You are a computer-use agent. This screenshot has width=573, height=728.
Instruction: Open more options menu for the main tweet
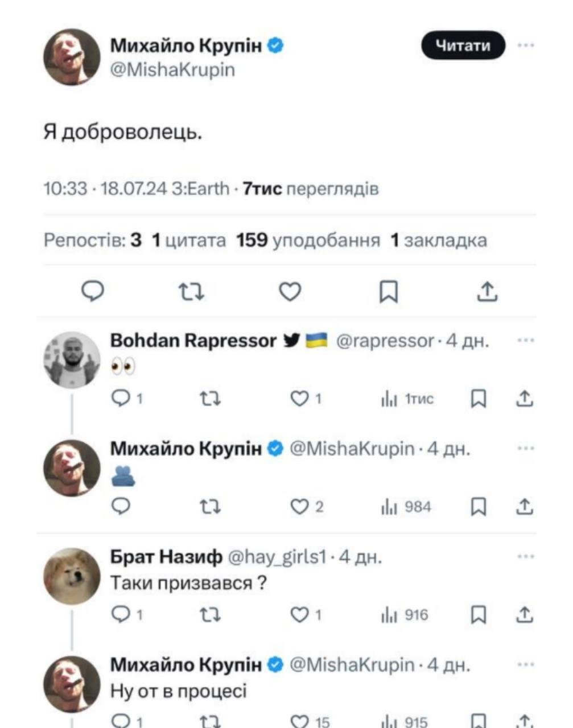tap(527, 45)
